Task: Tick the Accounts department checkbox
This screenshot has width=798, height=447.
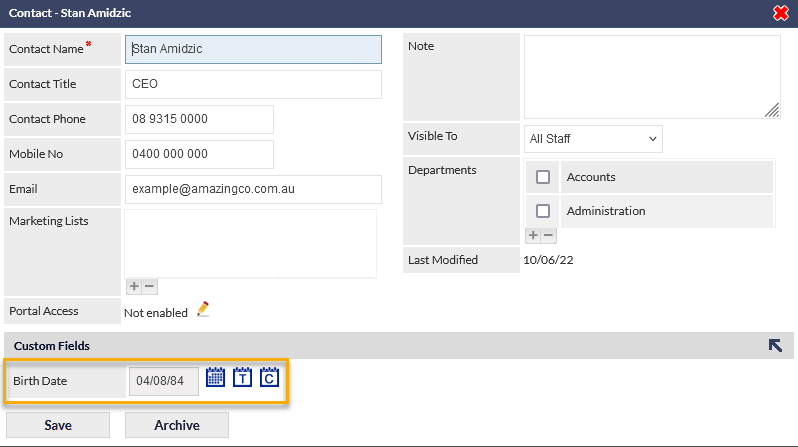Action: pos(543,177)
